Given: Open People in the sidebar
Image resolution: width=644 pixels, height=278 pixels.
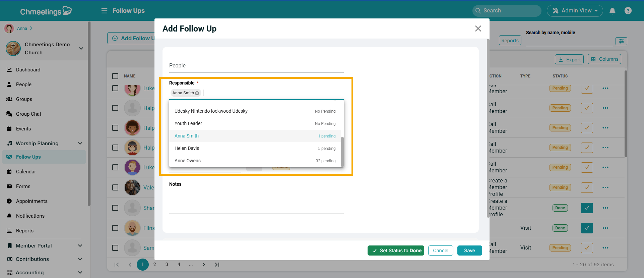Looking at the screenshot, I should pyautogui.click(x=24, y=85).
